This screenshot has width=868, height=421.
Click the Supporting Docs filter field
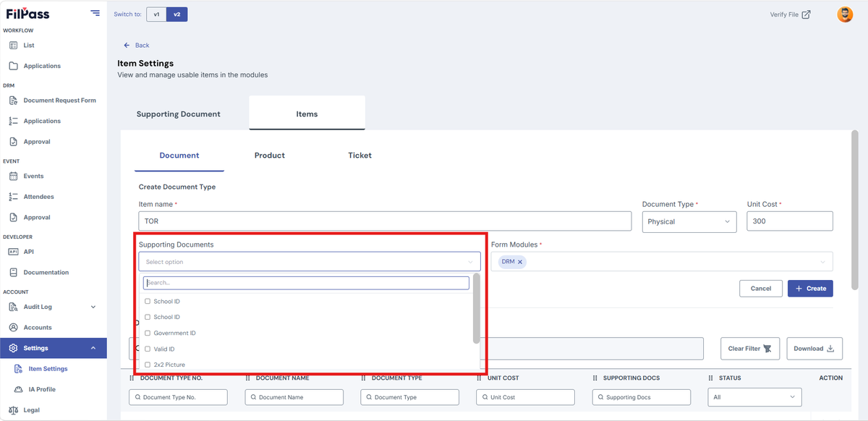point(641,397)
